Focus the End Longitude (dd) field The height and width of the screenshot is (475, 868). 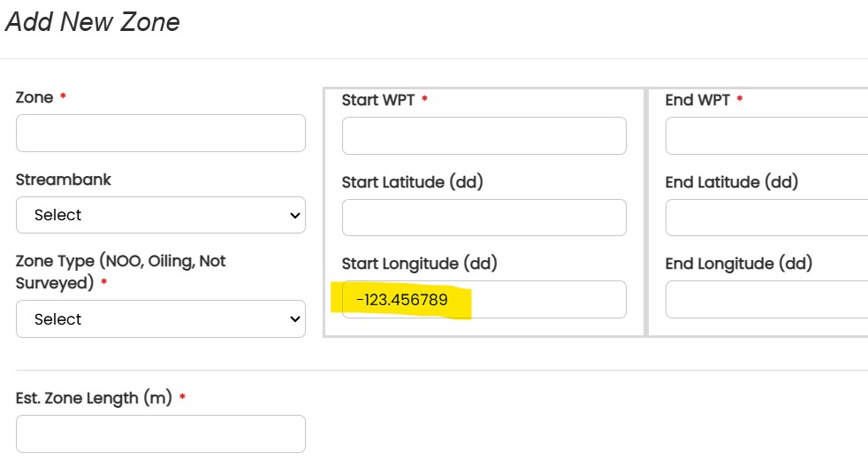point(766,299)
